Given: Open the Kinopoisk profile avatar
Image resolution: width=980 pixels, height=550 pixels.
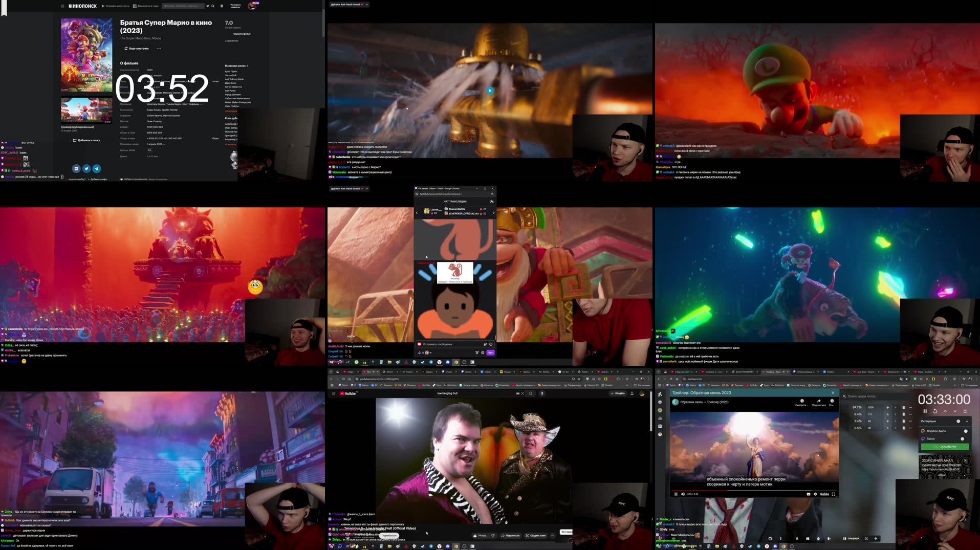Looking at the screenshot, I should tap(252, 6).
